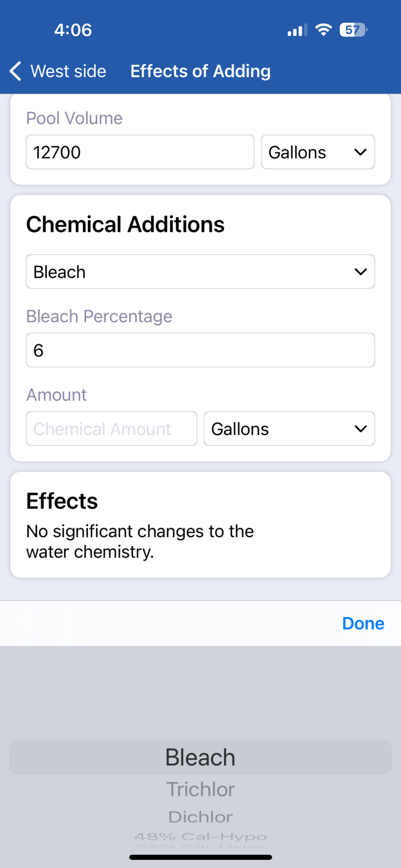Focus the Chemical Amount input
The width and height of the screenshot is (401, 868).
coord(112,429)
